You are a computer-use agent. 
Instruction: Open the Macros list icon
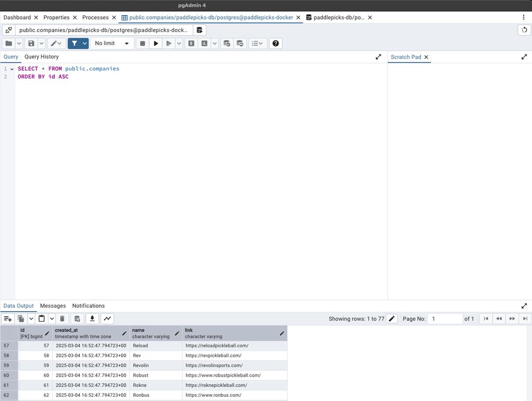(257, 44)
